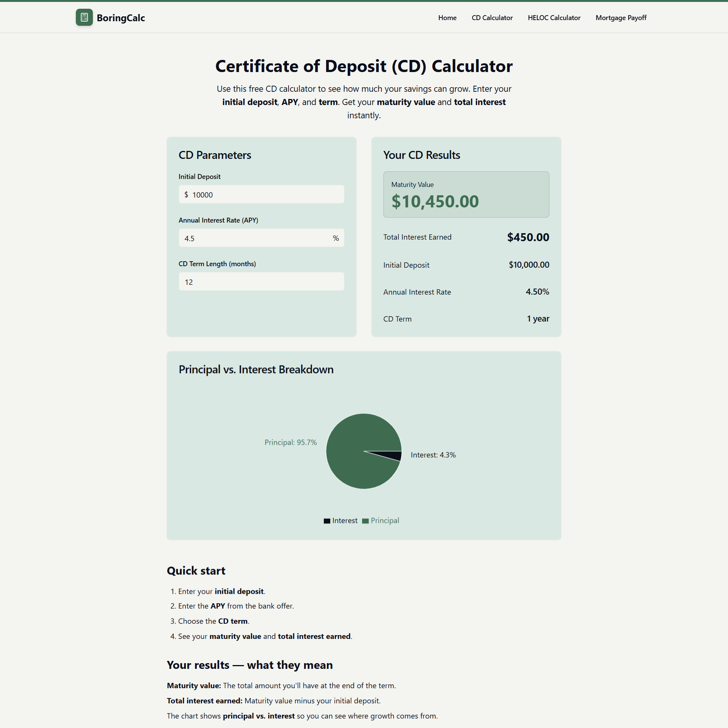
Task: Click the Principal 95.7% chart label
Action: pos(290,442)
